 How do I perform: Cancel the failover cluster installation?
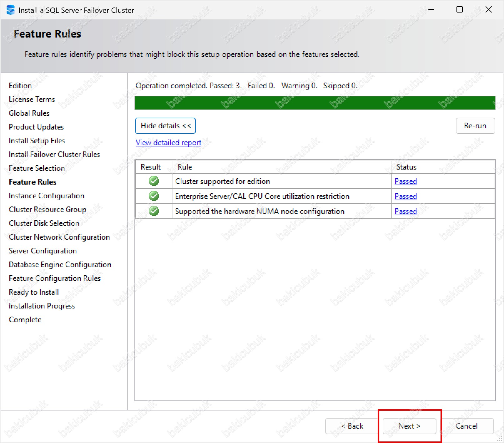pyautogui.click(x=466, y=426)
